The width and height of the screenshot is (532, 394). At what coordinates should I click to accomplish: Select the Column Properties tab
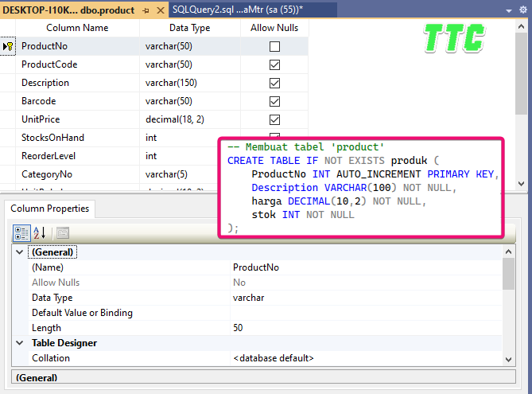click(49, 209)
